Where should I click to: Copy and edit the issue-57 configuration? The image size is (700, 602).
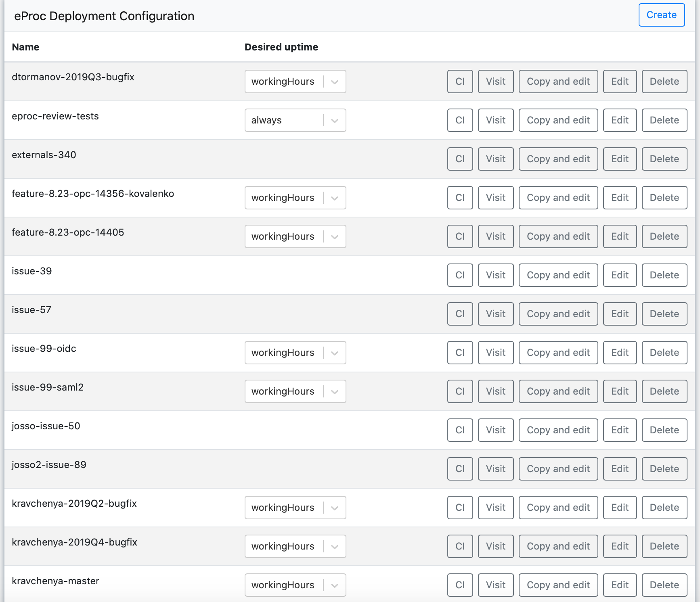[558, 314]
